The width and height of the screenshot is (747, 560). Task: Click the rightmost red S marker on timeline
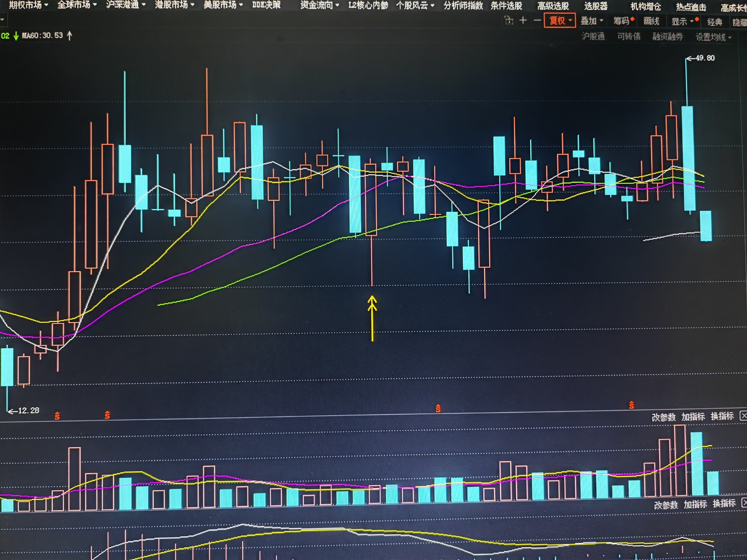[x=631, y=405]
